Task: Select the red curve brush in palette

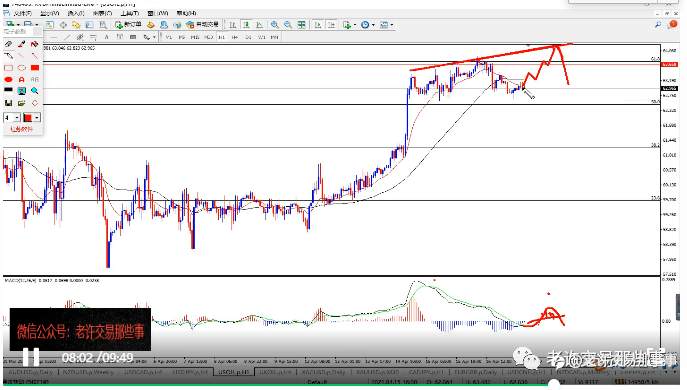Action: coord(35,44)
